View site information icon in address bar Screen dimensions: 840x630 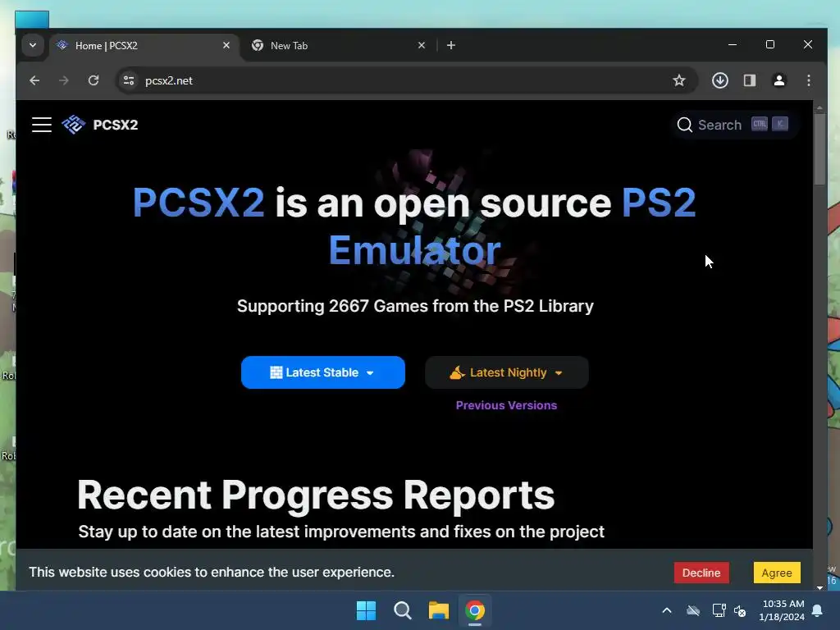(129, 80)
